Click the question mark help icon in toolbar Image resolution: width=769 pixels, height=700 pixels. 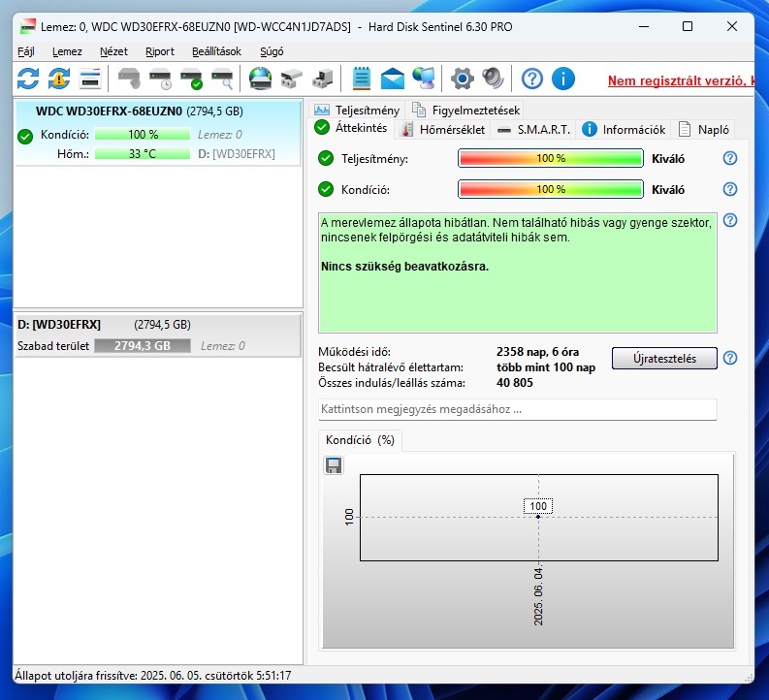[x=532, y=79]
